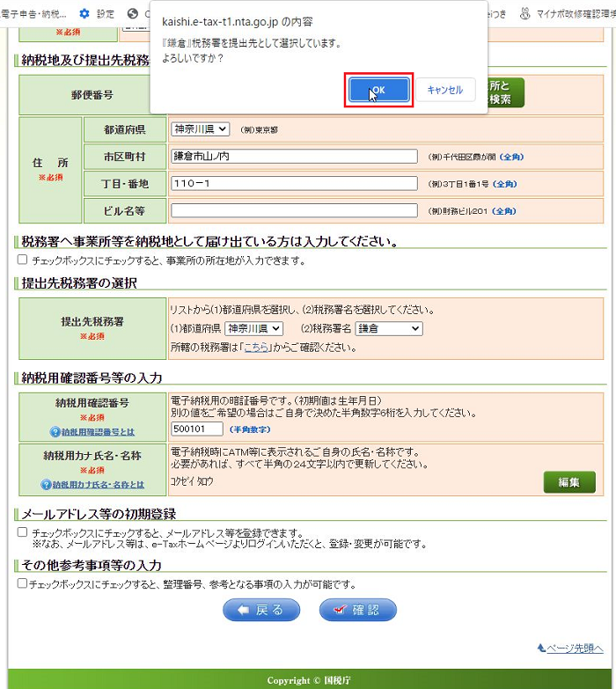This screenshot has width=616, height=689.
Task: Click the kana name text コクゼイ タロウ
Action: [192, 481]
